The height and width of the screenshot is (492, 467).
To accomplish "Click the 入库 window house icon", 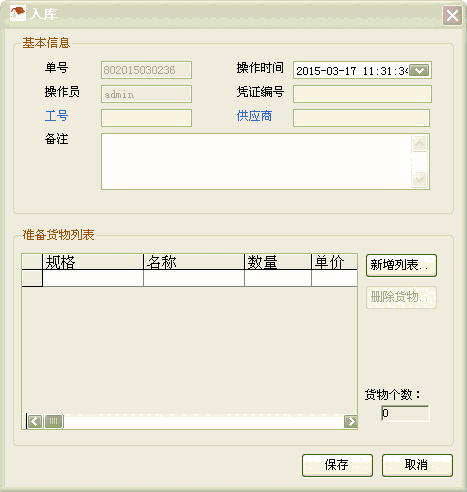I will 18,13.
